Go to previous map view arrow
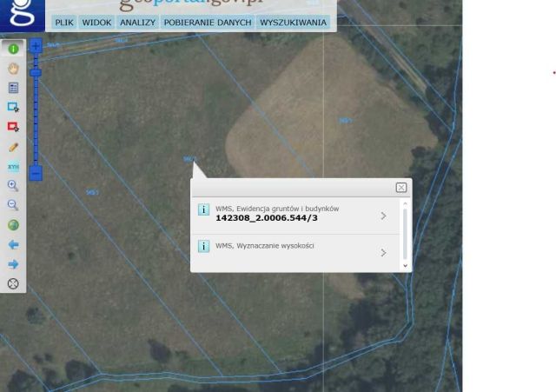Screen dimensions: 556x392 click(x=14, y=244)
